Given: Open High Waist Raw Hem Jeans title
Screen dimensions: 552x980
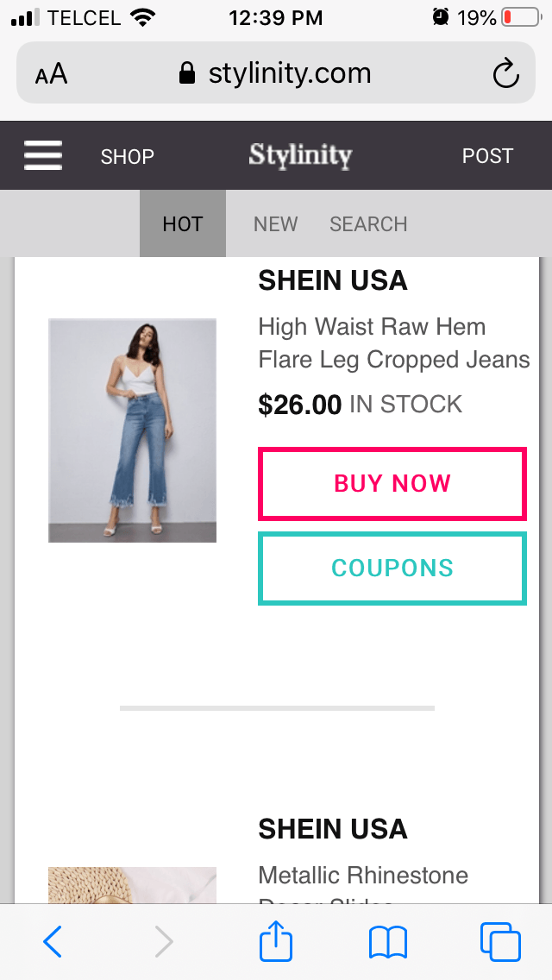Looking at the screenshot, I should [394, 343].
